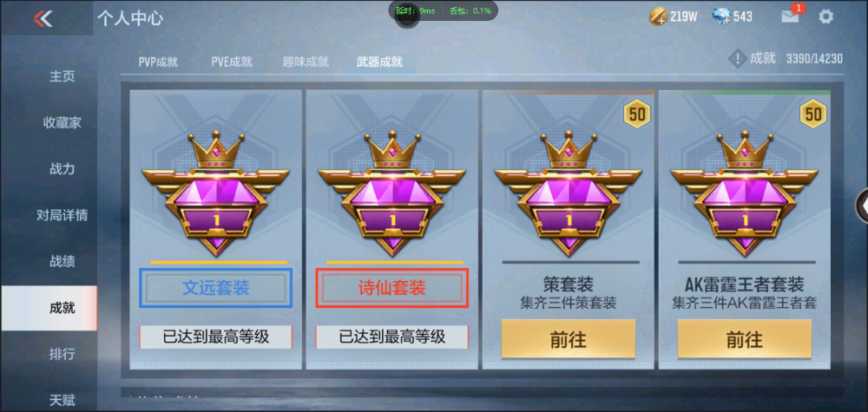The height and width of the screenshot is (412, 868).
Task: Click 前往 button under AK雷霆王者套装
Action: [x=745, y=339]
